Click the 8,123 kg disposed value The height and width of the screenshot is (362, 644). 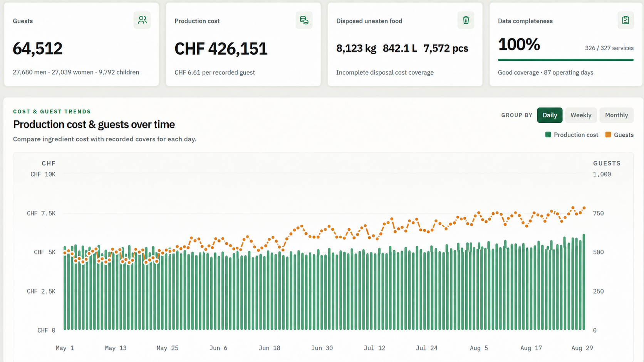[356, 48]
